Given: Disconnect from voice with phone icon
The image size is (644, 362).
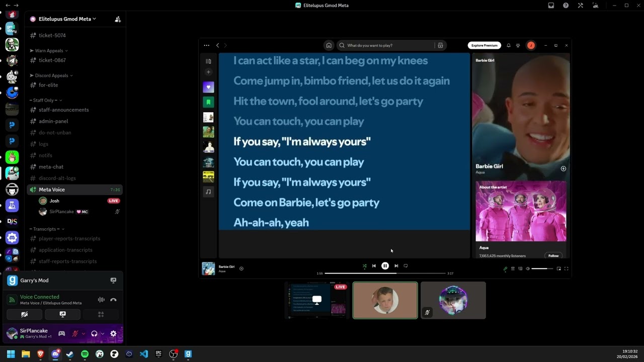Looking at the screenshot, I should pyautogui.click(x=113, y=300).
